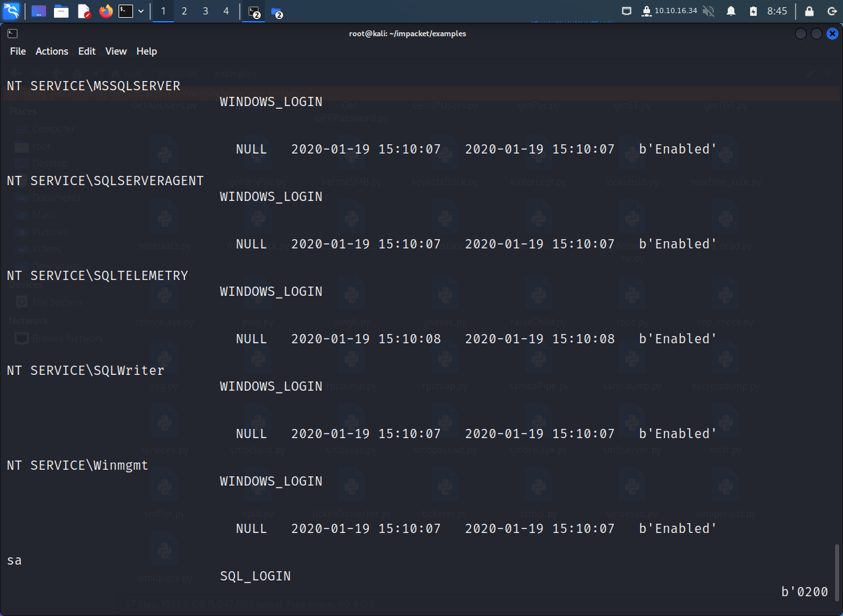Click WINDOWS_LOGIN under SQLWriter
This screenshot has width=843, height=616.
(271, 387)
